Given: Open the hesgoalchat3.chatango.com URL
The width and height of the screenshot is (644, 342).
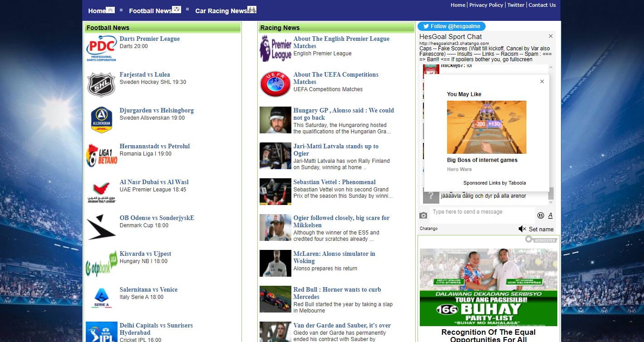Looking at the screenshot, I should click(454, 44).
